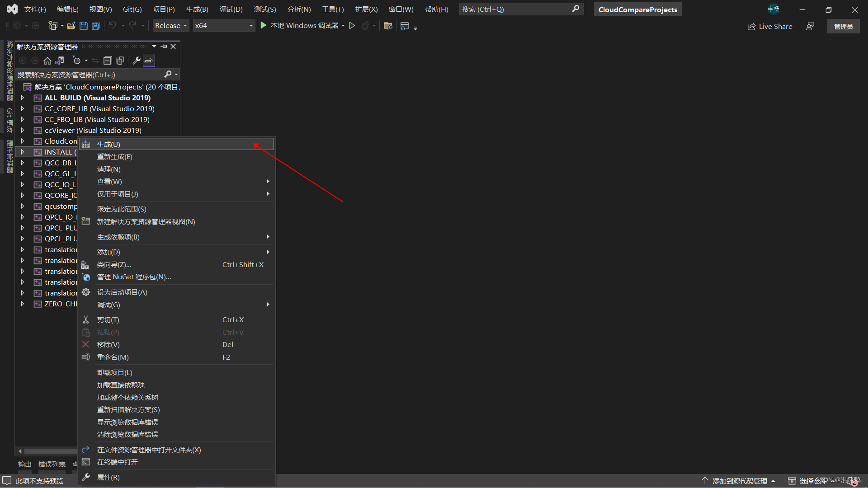Click the feedback person icon near Live Share
The image size is (868, 488).
click(x=810, y=26)
